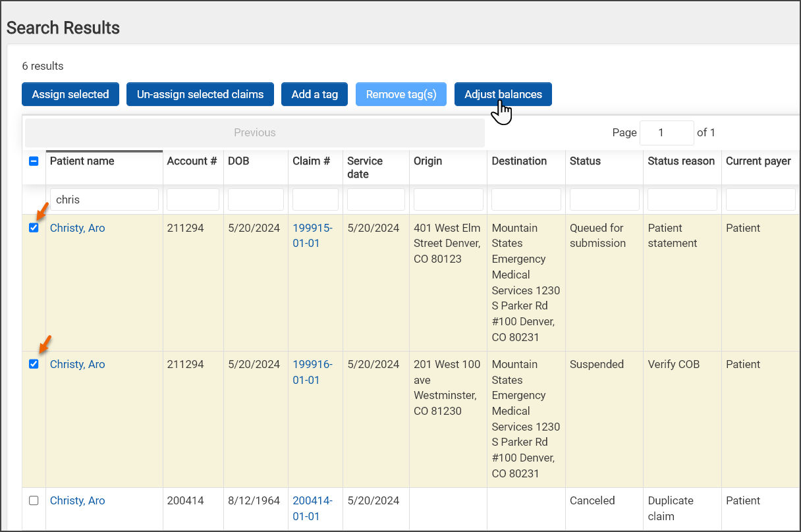Image resolution: width=801 pixels, height=532 pixels.
Task: Click origin 401 West Elm Street Denver
Action: tap(447, 244)
